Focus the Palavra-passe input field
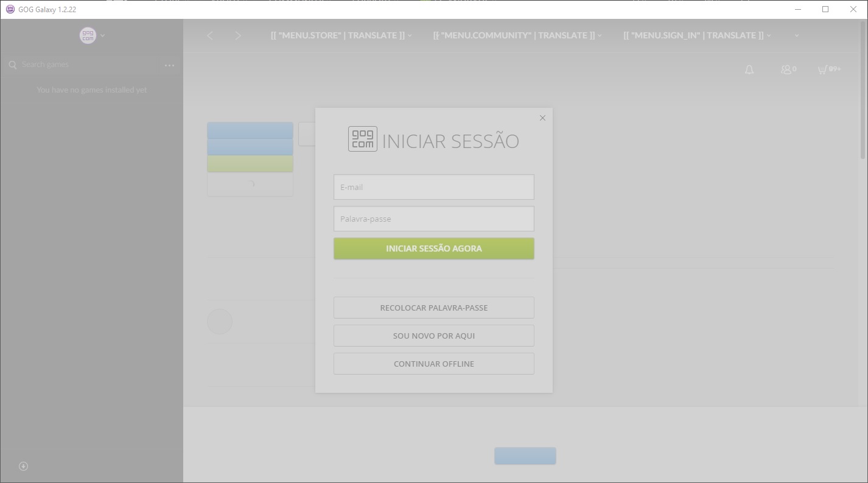This screenshot has width=868, height=483. coord(433,219)
